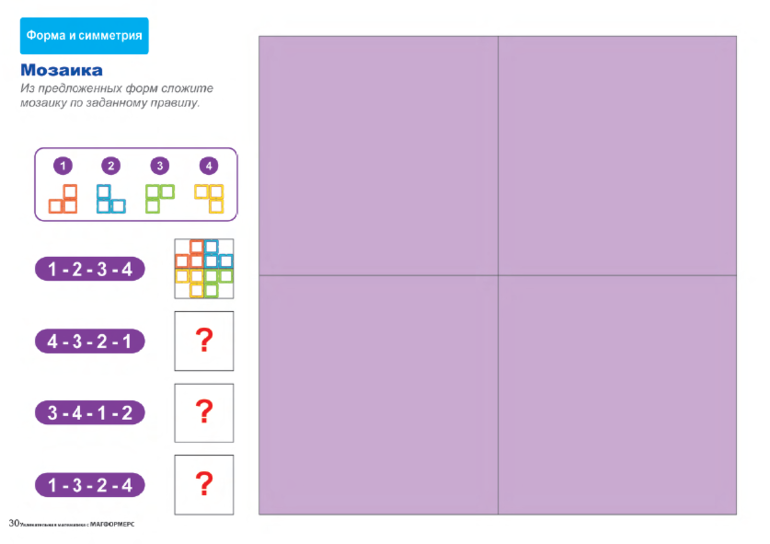The height and width of the screenshot is (544, 770).
Task: Click the completed mosaic example picture
Action: coord(204,268)
